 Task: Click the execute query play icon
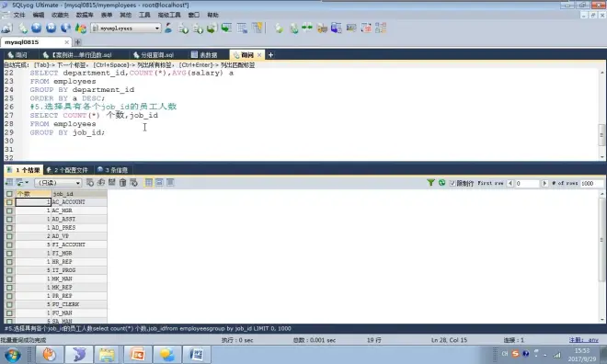tap(37, 28)
